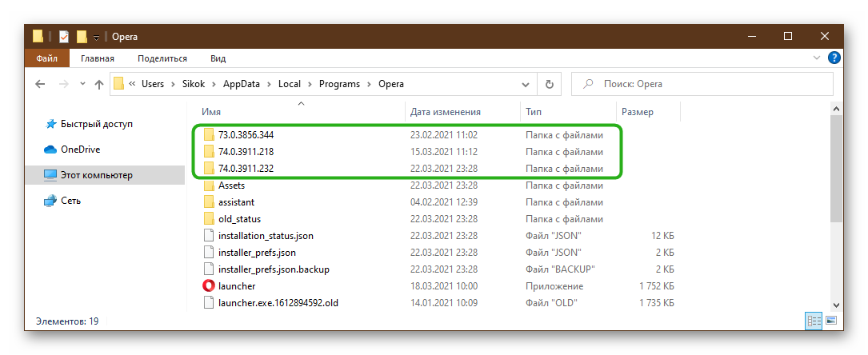Click the 1 752 КБ size cell
This screenshot has height=355, width=868.
657,286
